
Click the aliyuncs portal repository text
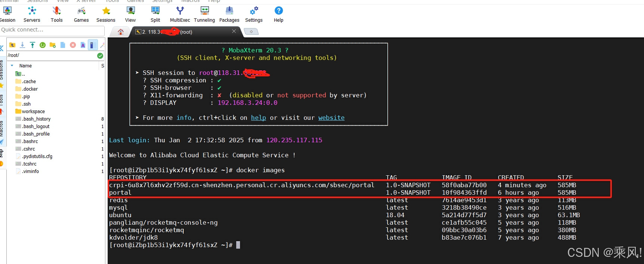[x=242, y=185]
